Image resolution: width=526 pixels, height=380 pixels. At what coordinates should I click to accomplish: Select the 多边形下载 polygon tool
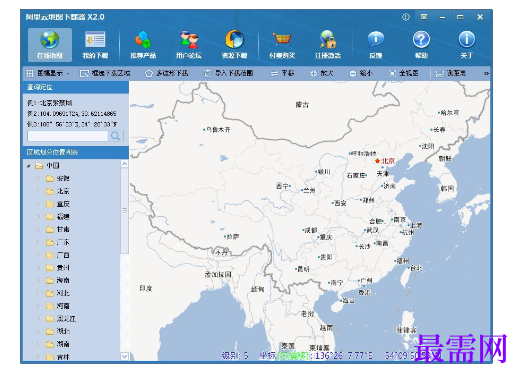[x=166, y=73]
